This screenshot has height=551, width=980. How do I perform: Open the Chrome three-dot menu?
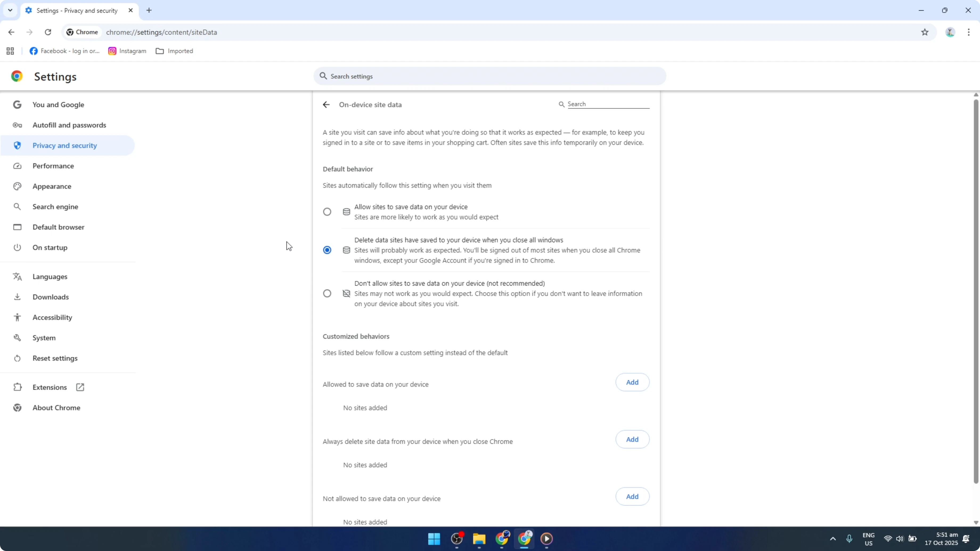(969, 32)
